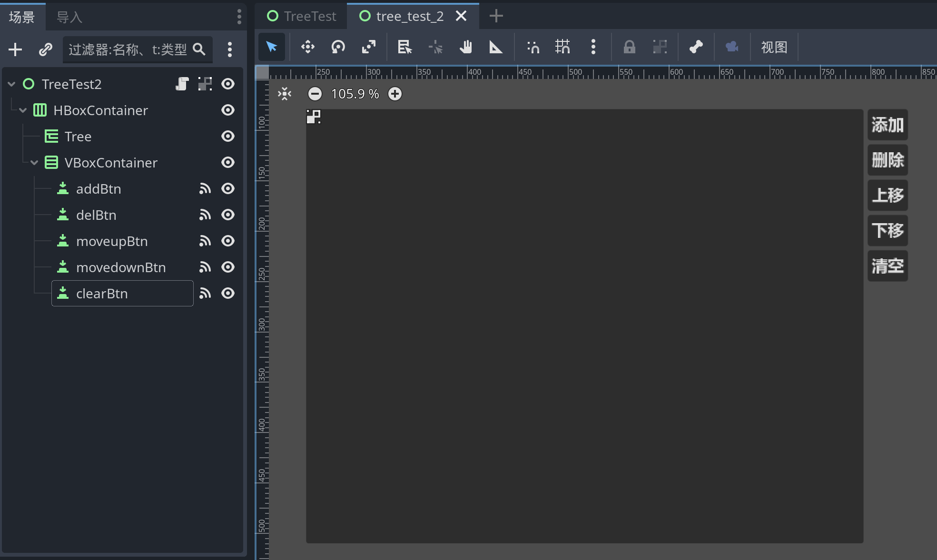937x560 pixels.
Task: Show signals connected to movedownBtn
Action: click(x=205, y=267)
